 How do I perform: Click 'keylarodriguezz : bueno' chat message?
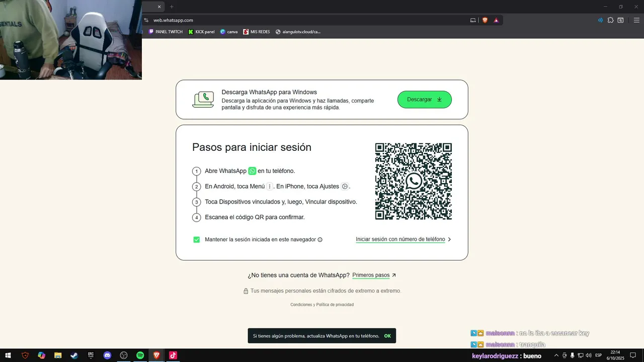(507, 356)
